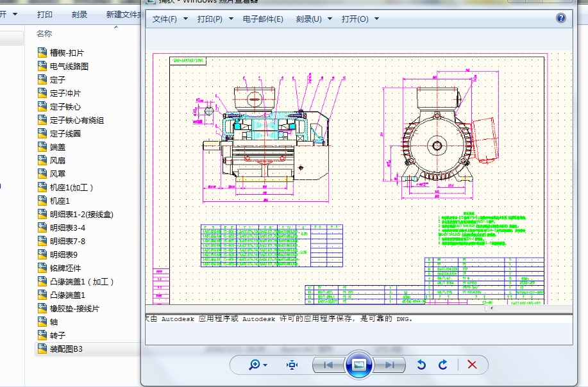Open the blue help question mark icon
The image size is (588, 387).
tap(561, 19)
